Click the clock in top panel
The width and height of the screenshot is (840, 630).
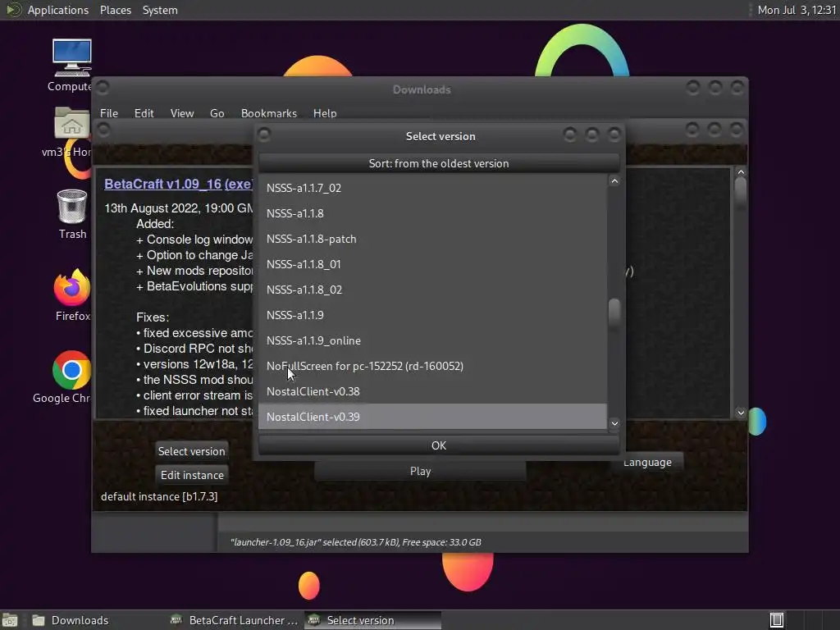797,10
